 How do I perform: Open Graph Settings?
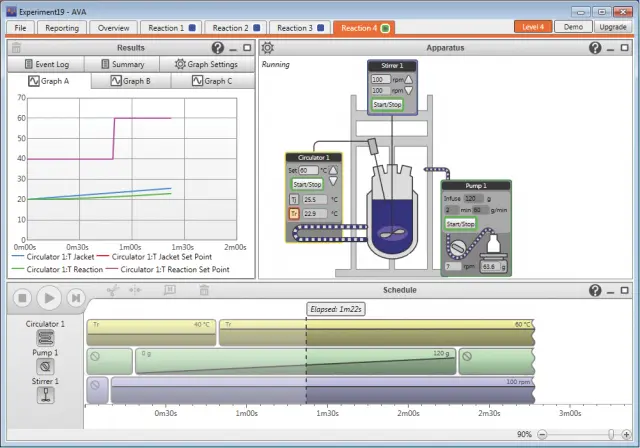pos(207,64)
